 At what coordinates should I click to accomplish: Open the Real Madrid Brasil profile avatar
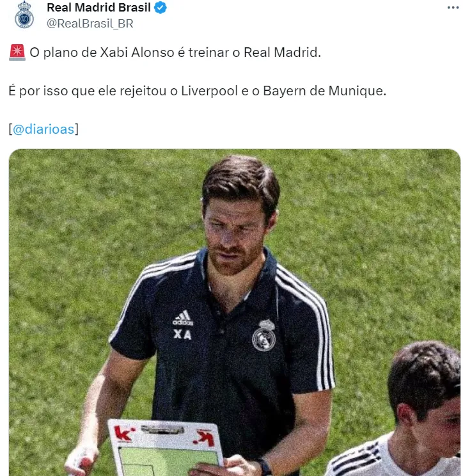(x=24, y=15)
